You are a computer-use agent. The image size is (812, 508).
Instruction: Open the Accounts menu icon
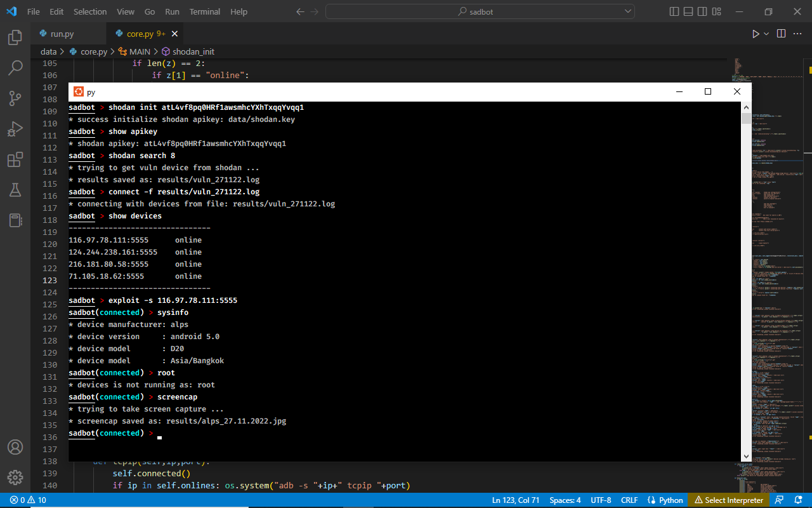coord(15,447)
